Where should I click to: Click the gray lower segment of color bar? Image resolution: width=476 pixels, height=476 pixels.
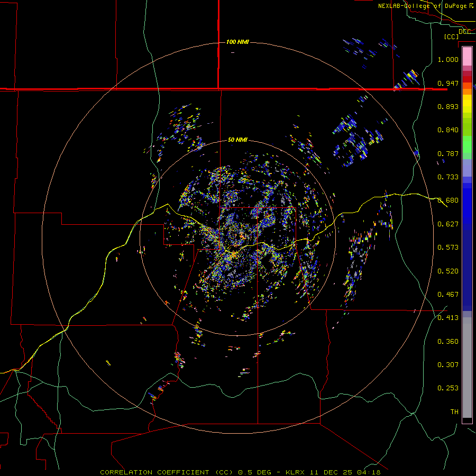tap(467, 368)
